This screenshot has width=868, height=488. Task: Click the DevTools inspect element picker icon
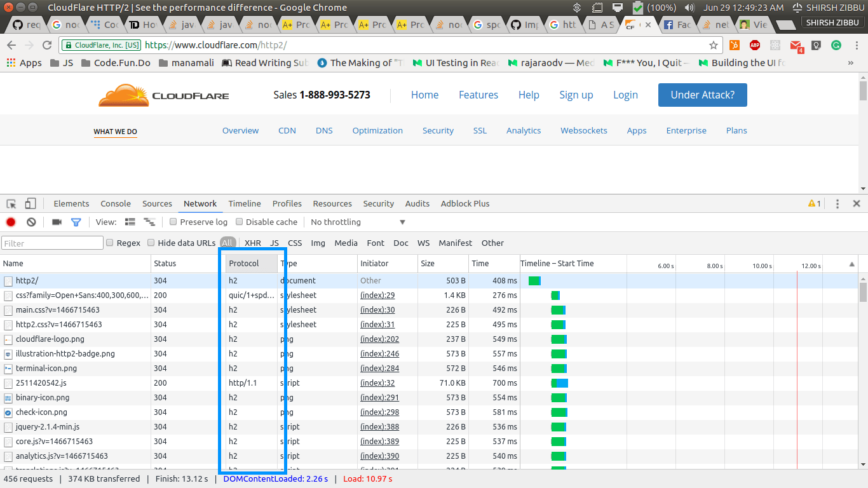click(11, 204)
